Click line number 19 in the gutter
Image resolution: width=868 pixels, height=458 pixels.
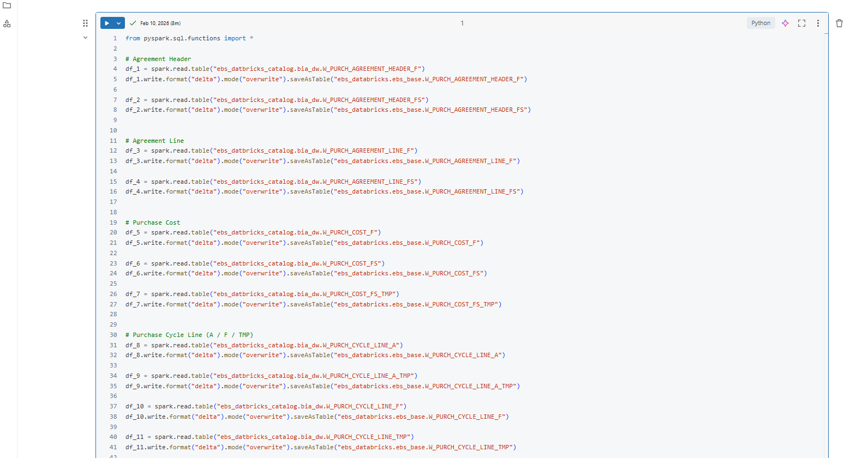point(113,222)
